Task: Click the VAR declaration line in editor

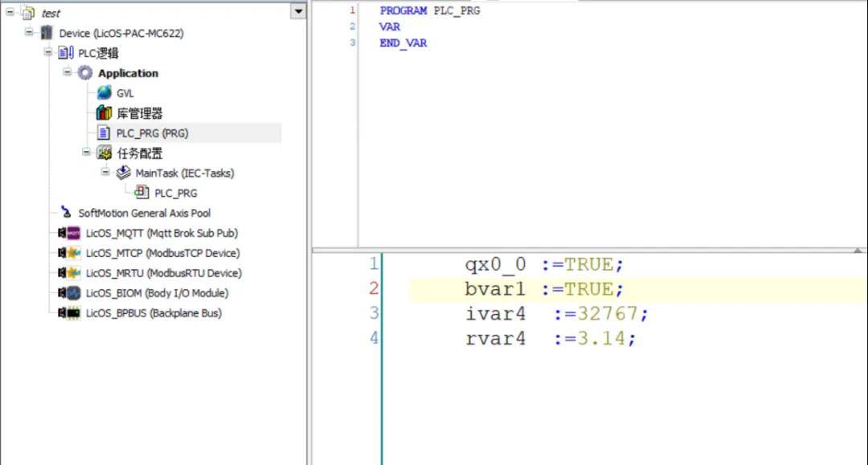Action: [390, 27]
